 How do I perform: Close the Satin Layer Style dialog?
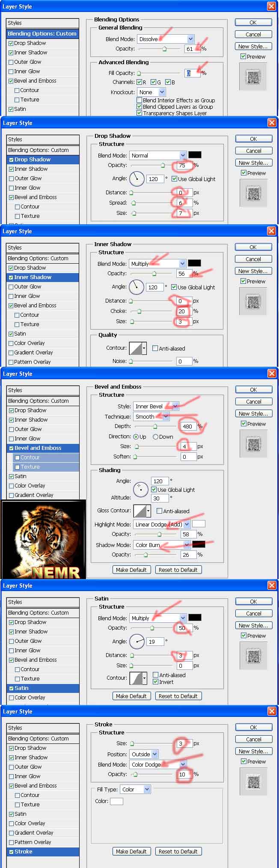coord(271,585)
